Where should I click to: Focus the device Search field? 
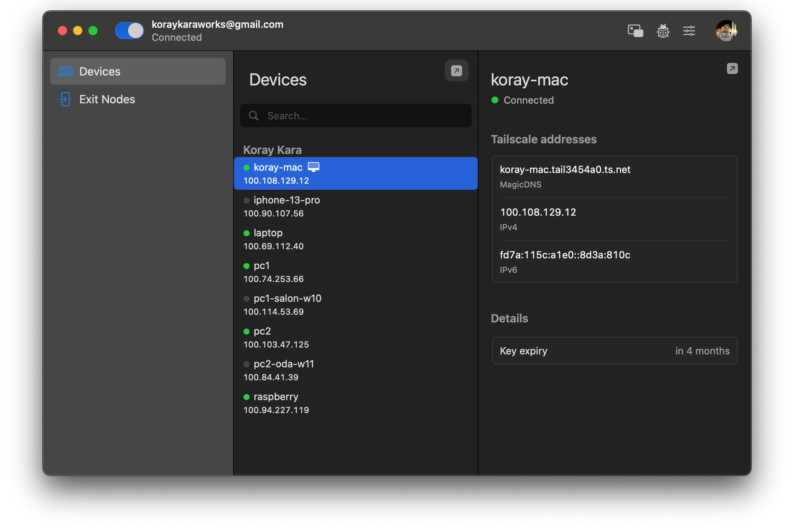pyautogui.click(x=356, y=116)
